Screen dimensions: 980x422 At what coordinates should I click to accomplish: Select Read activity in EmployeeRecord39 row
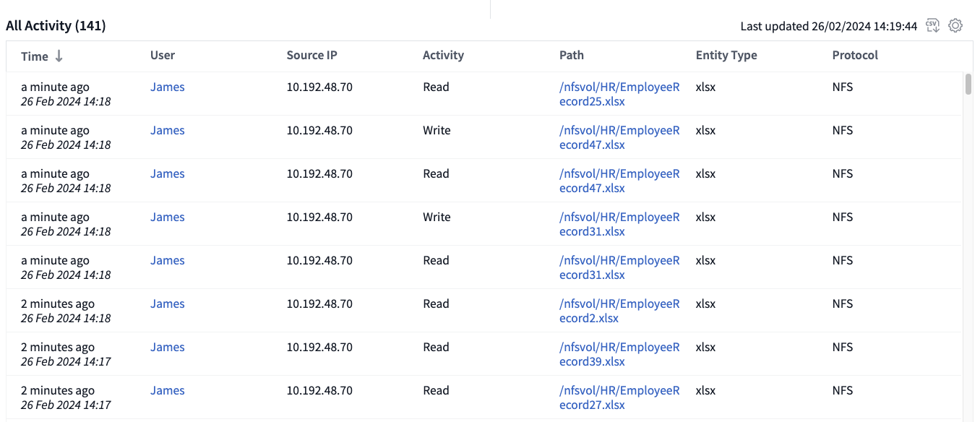436,347
